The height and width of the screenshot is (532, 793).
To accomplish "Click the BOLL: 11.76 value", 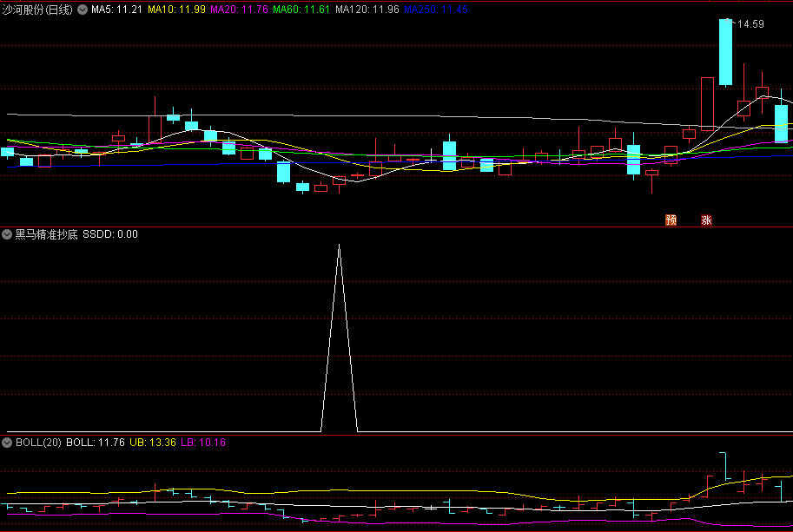I will point(96,443).
